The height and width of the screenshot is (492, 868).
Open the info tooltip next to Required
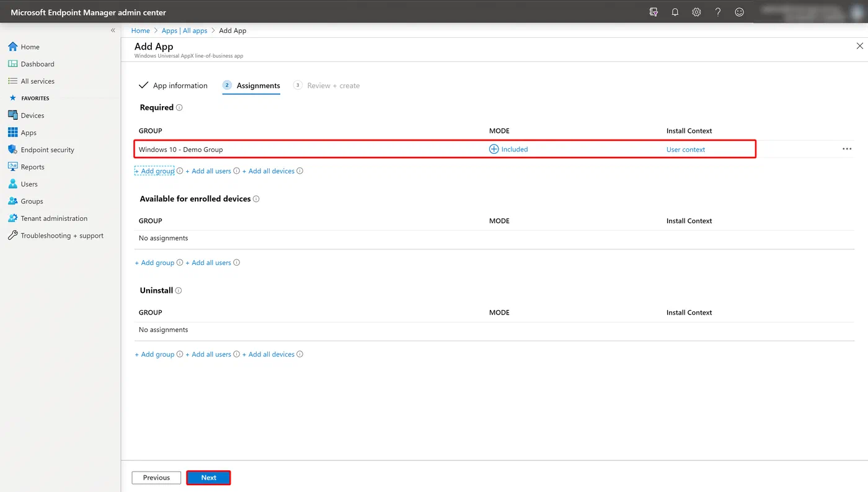[x=179, y=107]
